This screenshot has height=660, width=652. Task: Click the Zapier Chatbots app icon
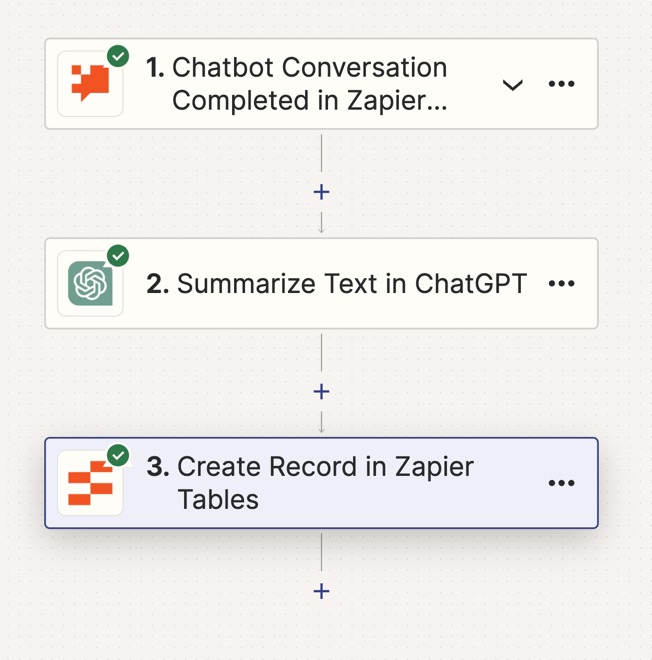pyautogui.click(x=90, y=84)
